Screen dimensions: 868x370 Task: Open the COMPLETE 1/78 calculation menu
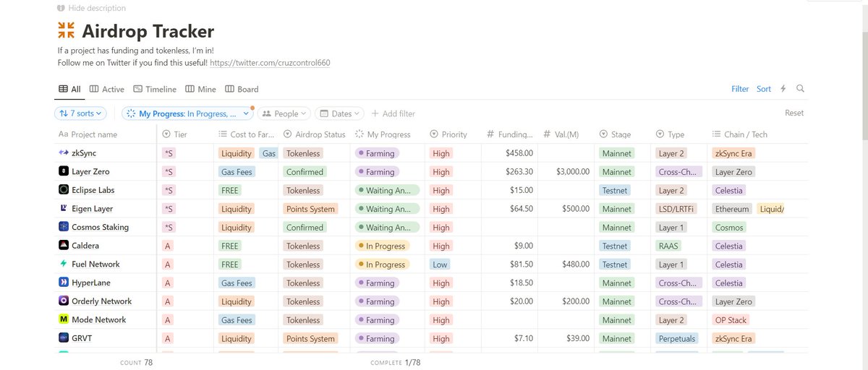pyautogui.click(x=395, y=362)
